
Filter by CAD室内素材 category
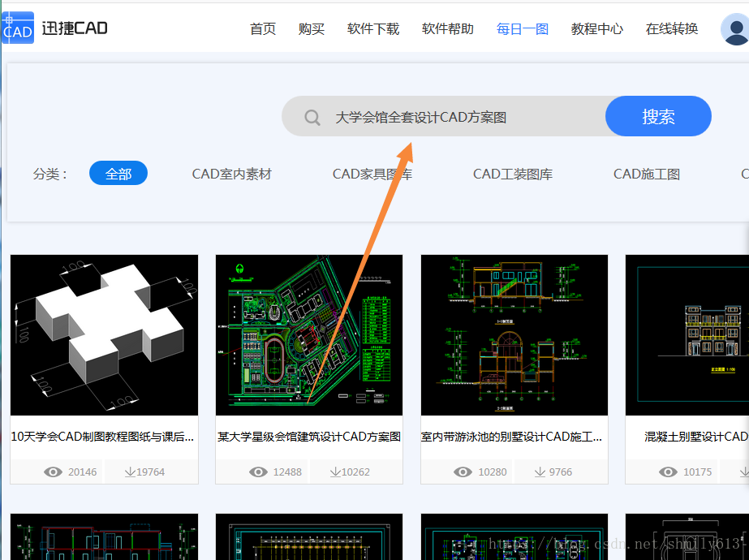[x=231, y=174]
